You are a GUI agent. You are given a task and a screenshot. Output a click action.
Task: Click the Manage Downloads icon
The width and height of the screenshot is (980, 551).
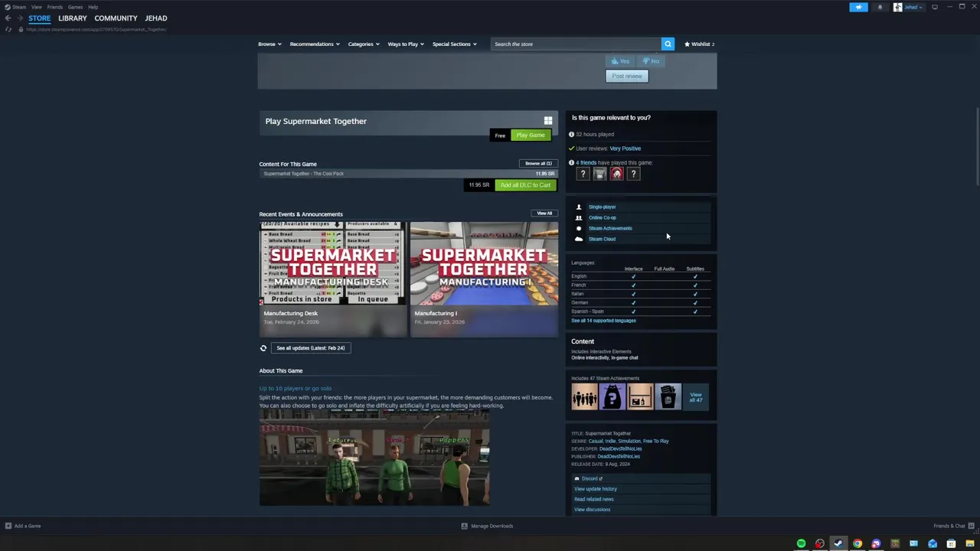464,526
